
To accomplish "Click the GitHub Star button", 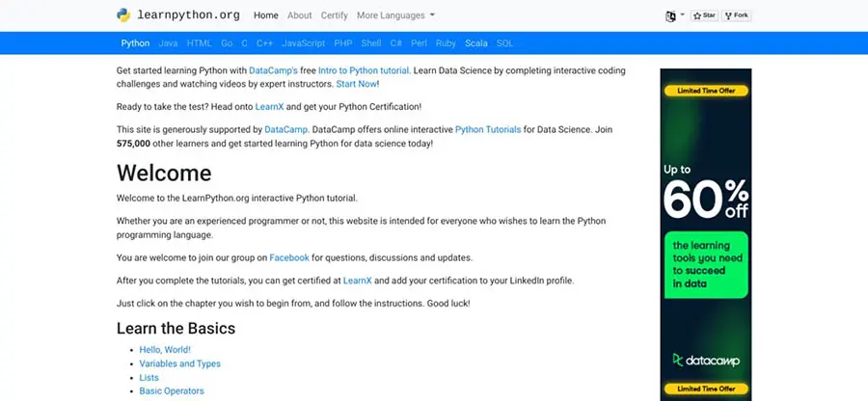I will pos(704,15).
